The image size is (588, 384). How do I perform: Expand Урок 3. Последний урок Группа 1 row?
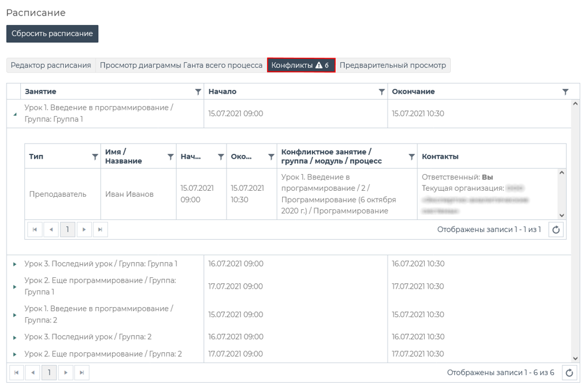(15, 264)
